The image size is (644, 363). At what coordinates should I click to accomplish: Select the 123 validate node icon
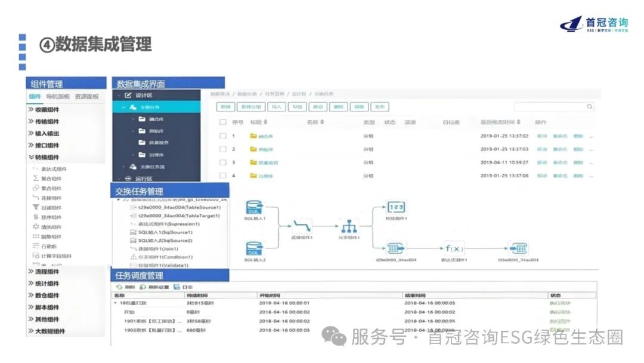tap(396, 207)
